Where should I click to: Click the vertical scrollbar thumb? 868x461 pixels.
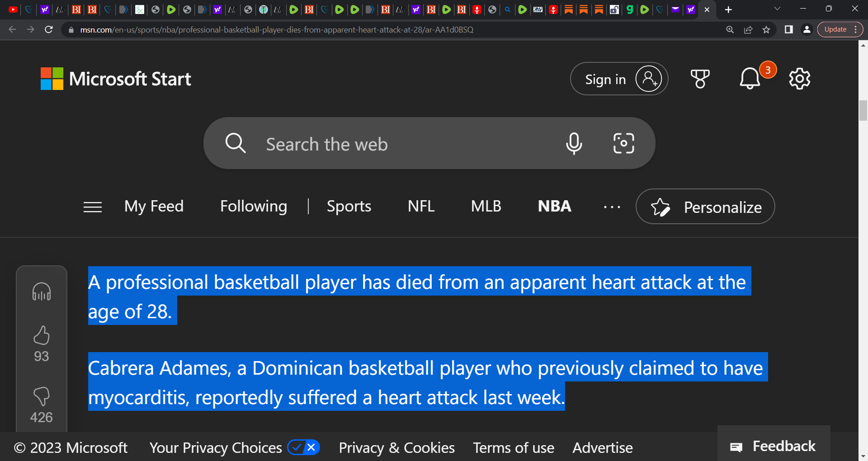(863, 110)
